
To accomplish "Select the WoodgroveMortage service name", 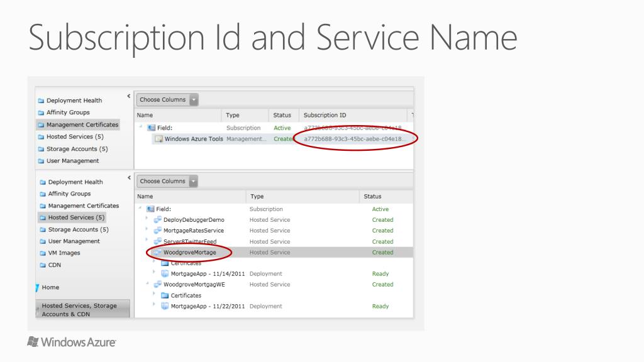I will tap(190, 253).
